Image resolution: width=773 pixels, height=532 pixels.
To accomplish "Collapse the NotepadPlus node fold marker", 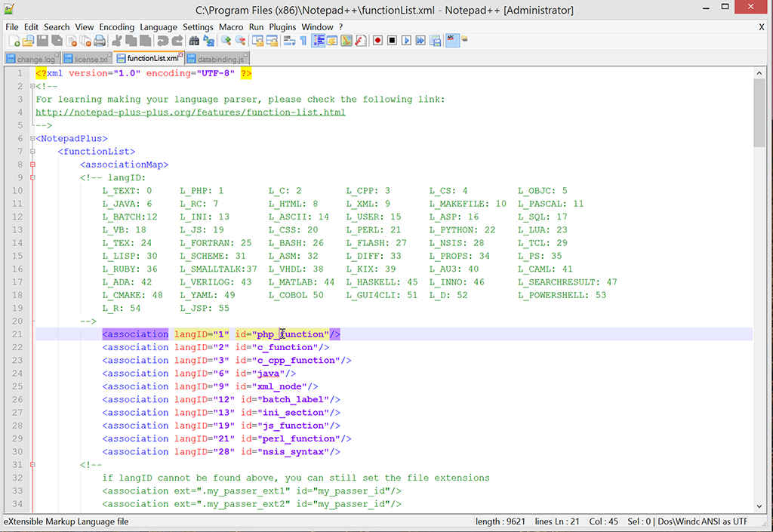I will click(32, 139).
